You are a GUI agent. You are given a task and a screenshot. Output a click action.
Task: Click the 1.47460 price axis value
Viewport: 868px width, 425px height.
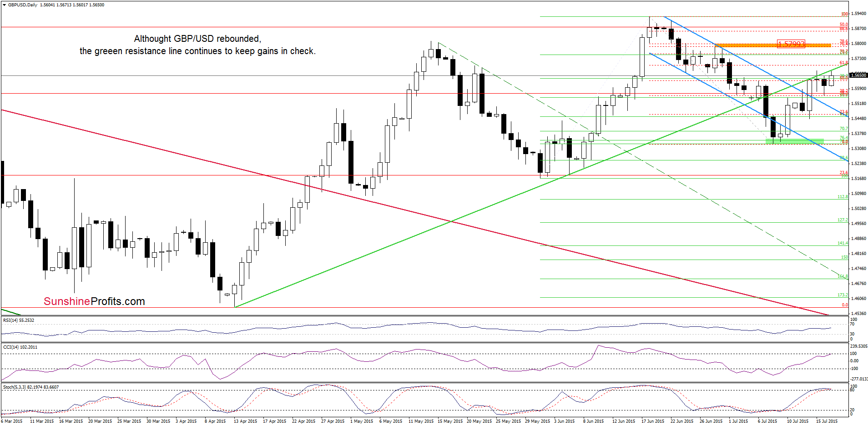click(x=858, y=269)
